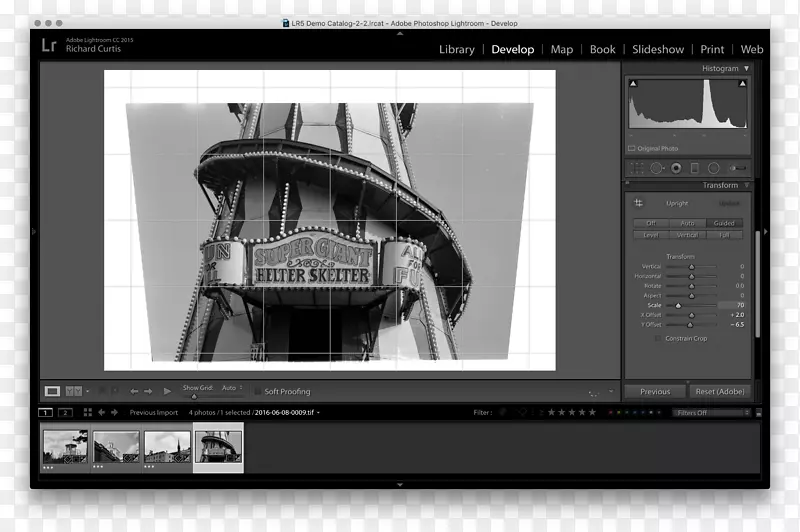
Task: Switch to the Slideshow module
Action: coord(658,49)
